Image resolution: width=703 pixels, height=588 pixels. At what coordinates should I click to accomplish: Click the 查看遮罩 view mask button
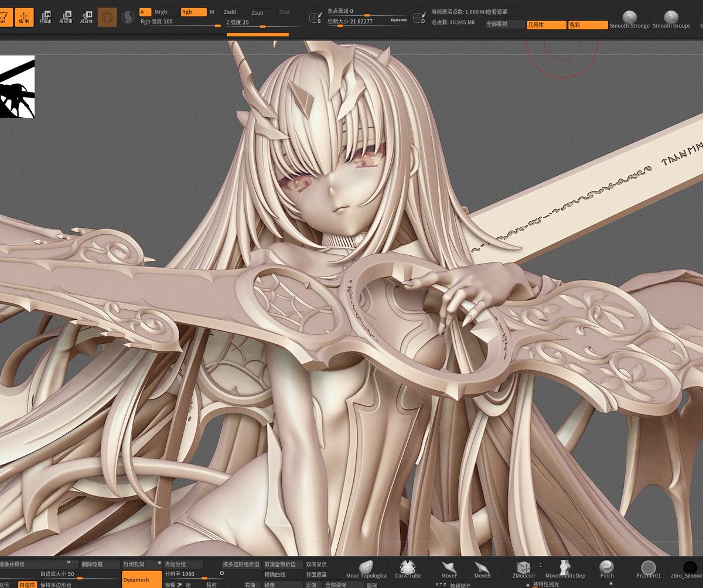tap(505, 12)
